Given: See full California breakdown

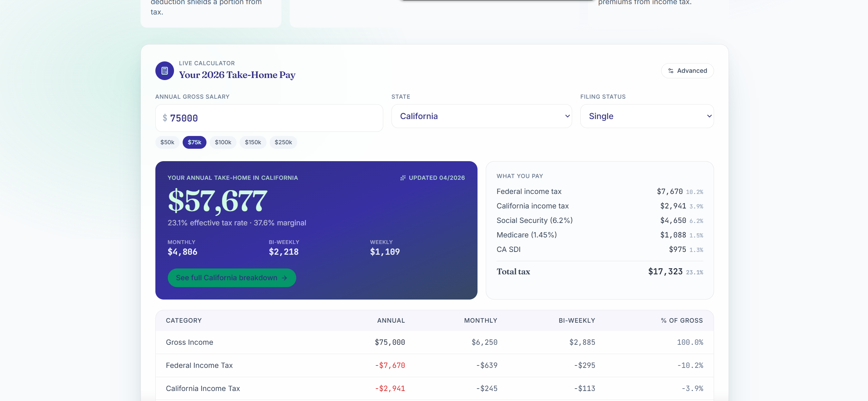Looking at the screenshot, I should [232, 278].
